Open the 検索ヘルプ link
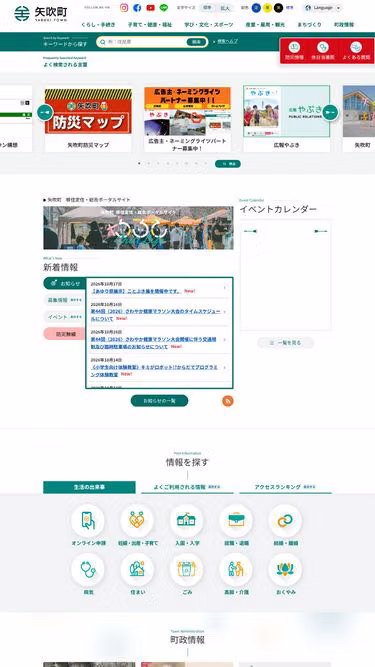 pos(227,42)
